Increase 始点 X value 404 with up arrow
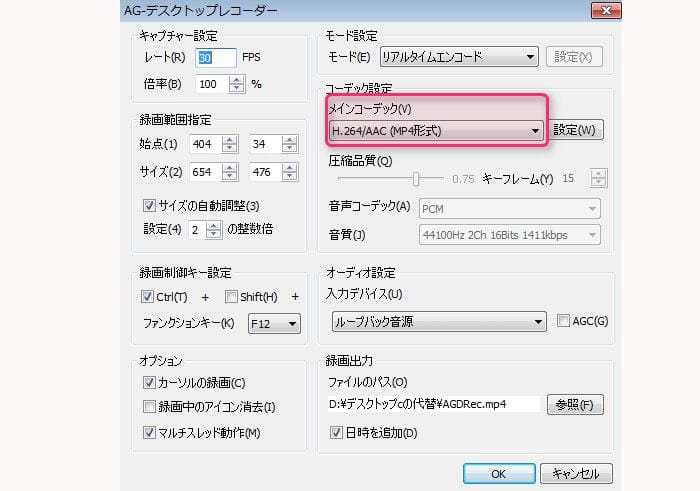 pyautogui.click(x=229, y=140)
